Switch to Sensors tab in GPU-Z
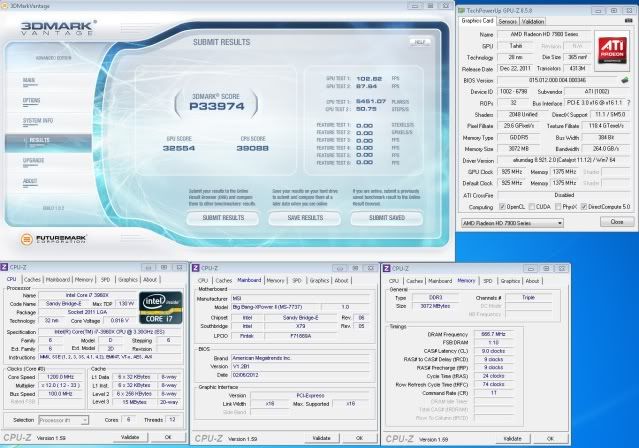Screen dimensions: 639x448 click(x=507, y=22)
